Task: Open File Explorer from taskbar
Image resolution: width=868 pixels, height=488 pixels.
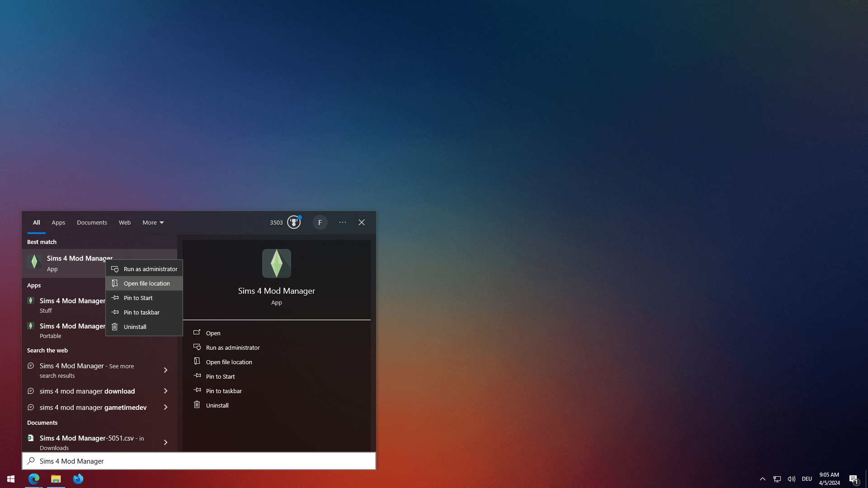Action: pos(56,479)
